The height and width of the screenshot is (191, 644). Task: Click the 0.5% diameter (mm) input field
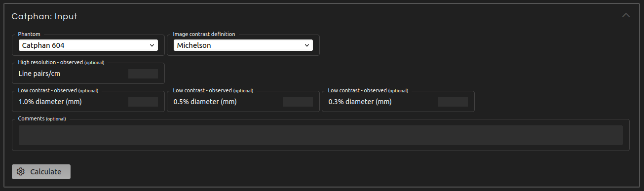click(298, 102)
